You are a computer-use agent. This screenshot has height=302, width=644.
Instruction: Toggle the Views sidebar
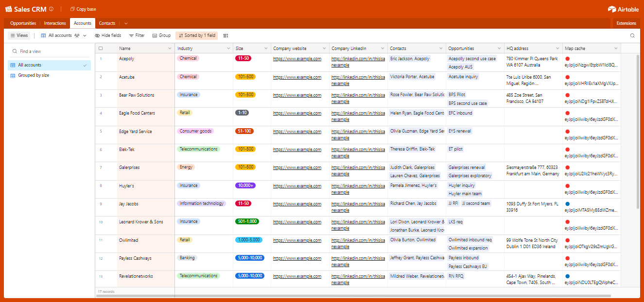click(19, 35)
